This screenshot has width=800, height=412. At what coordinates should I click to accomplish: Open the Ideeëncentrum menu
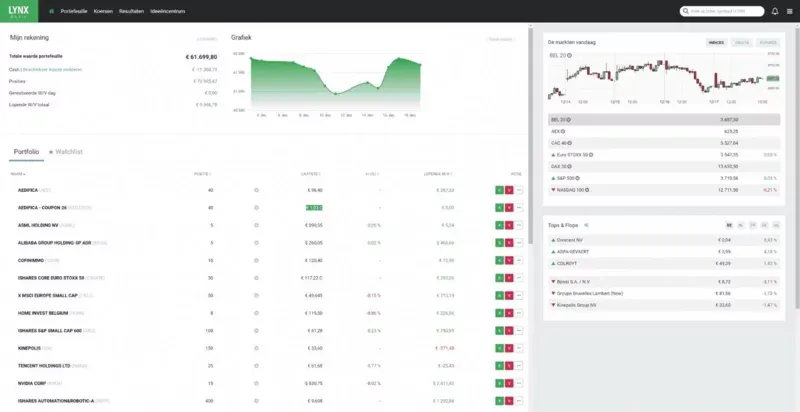pos(168,11)
